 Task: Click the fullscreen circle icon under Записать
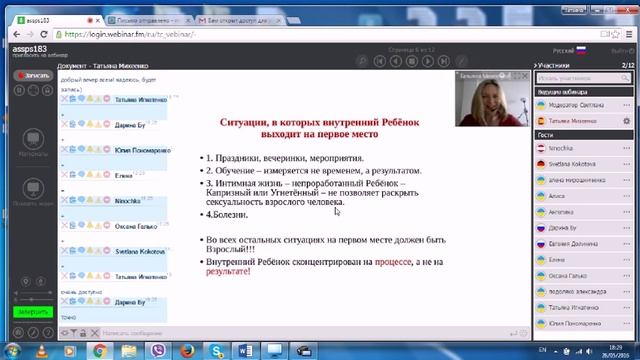(x=33, y=90)
